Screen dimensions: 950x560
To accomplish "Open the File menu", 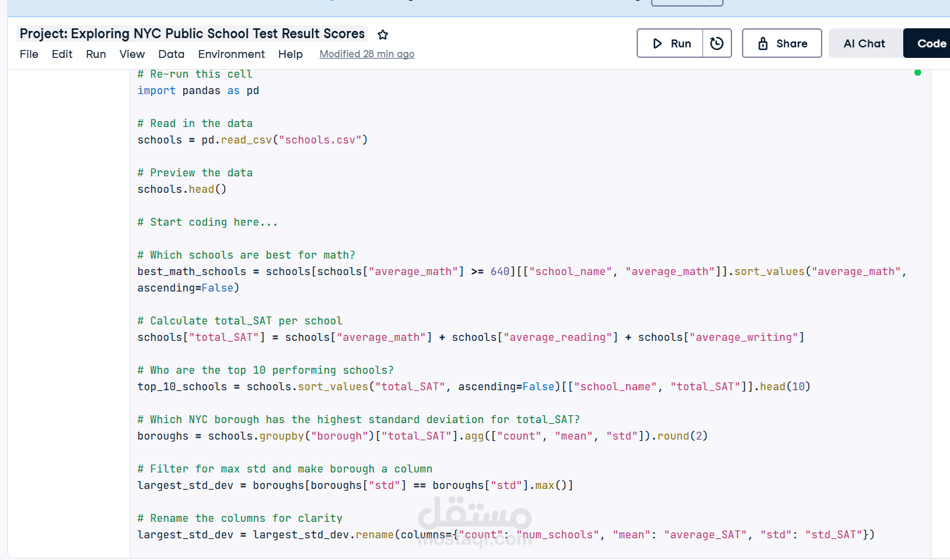I will 29,54.
